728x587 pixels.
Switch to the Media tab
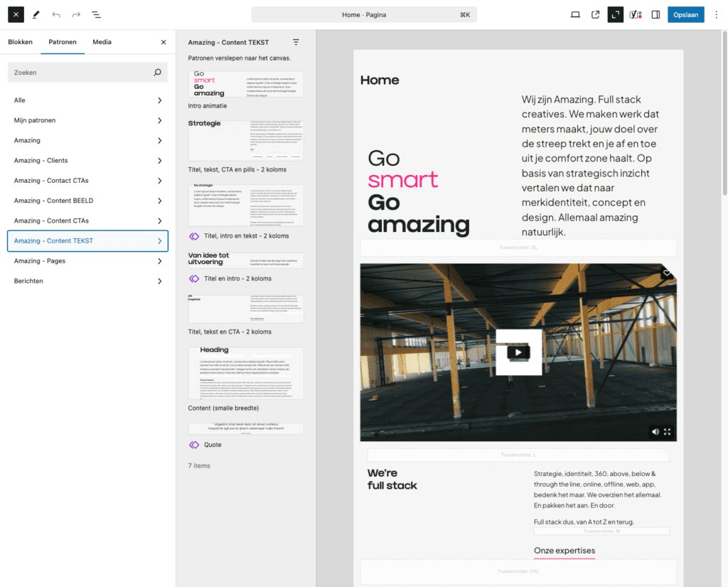click(102, 42)
